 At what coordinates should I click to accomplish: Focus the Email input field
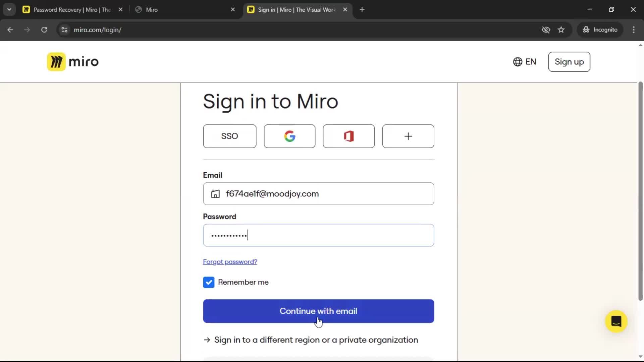319,194
